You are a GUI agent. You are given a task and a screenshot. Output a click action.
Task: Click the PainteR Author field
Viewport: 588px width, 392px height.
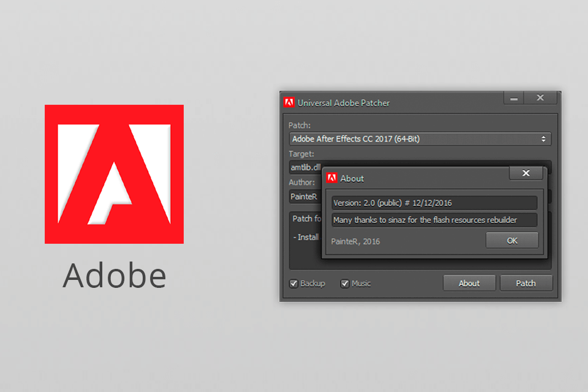point(303,196)
